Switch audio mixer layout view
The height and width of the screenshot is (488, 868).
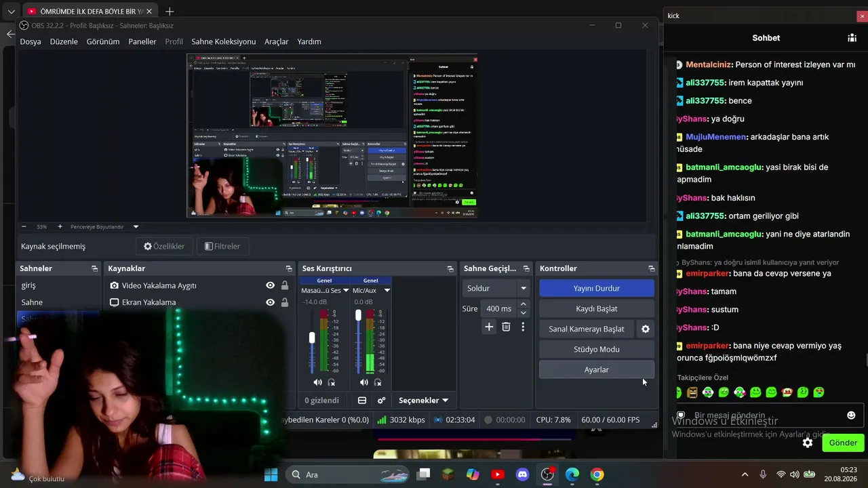tap(362, 401)
